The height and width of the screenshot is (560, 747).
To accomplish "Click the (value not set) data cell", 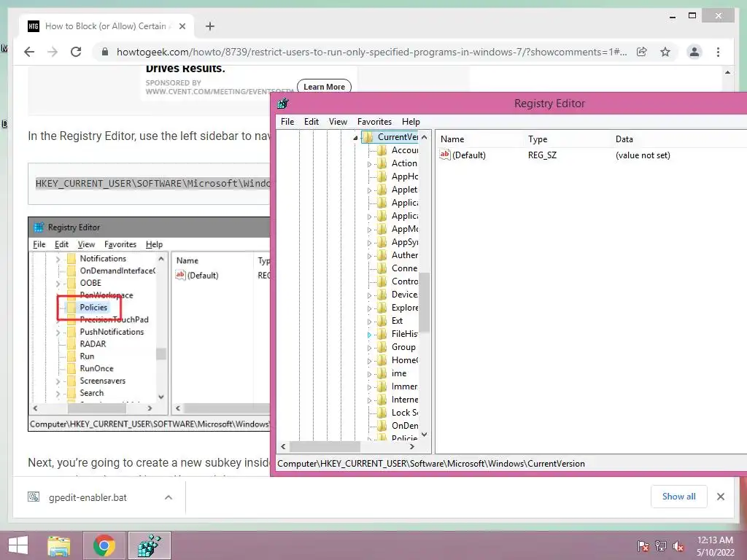I will point(643,155).
